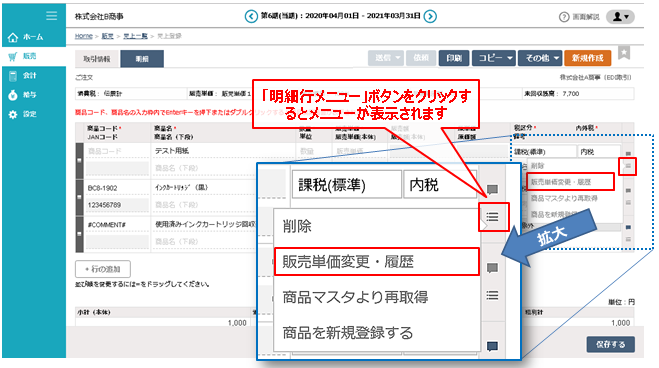The image size is (659, 368).
Task: Open the 画面解説 help icon
Action: click(x=564, y=17)
